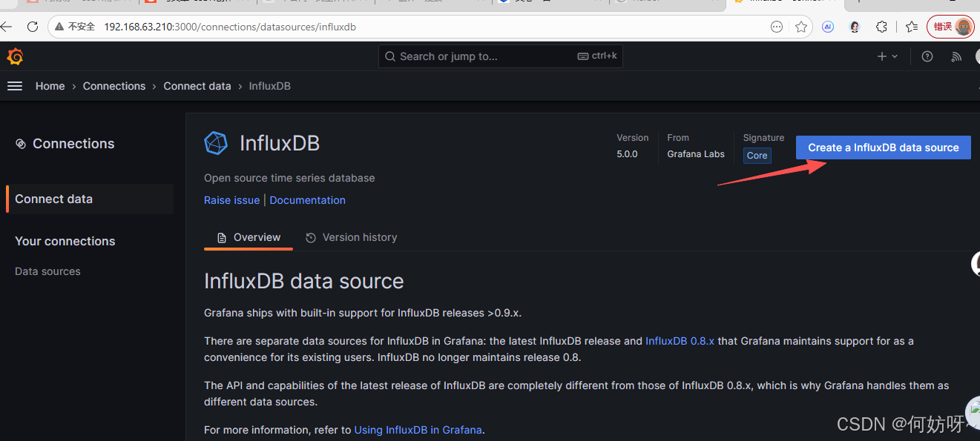
Task: Select Your connections in the sidebar
Action: tap(65, 241)
